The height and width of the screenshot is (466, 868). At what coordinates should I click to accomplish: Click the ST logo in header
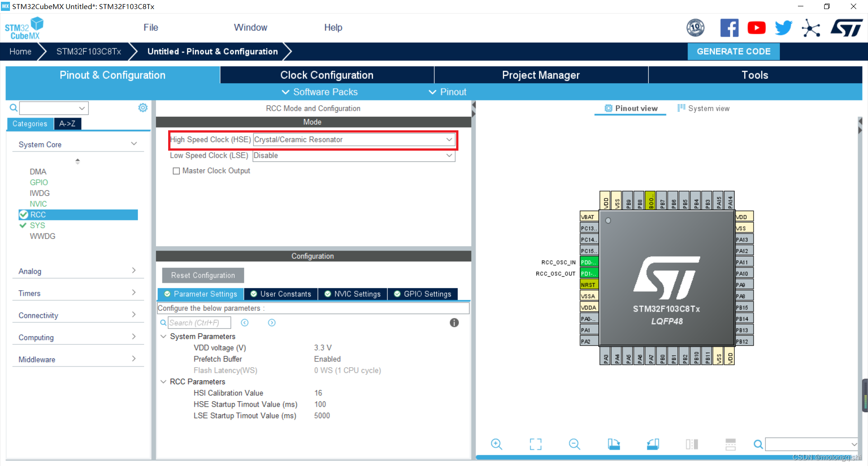846,28
